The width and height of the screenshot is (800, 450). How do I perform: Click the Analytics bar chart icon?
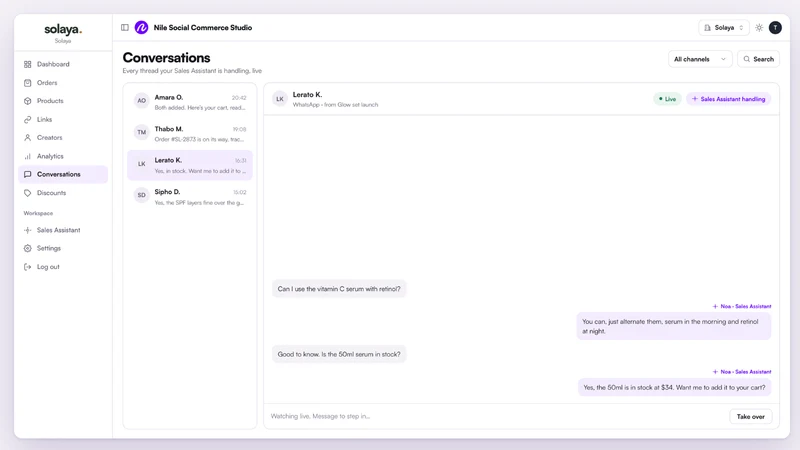pyautogui.click(x=28, y=156)
